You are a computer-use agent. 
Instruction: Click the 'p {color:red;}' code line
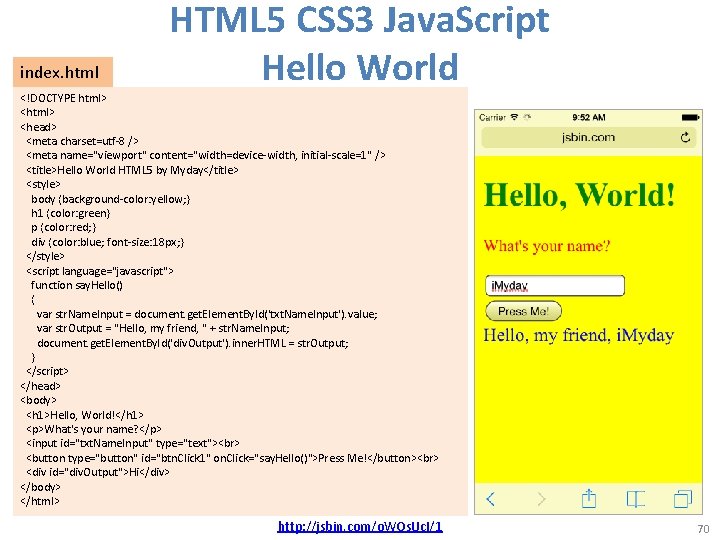pos(63,227)
